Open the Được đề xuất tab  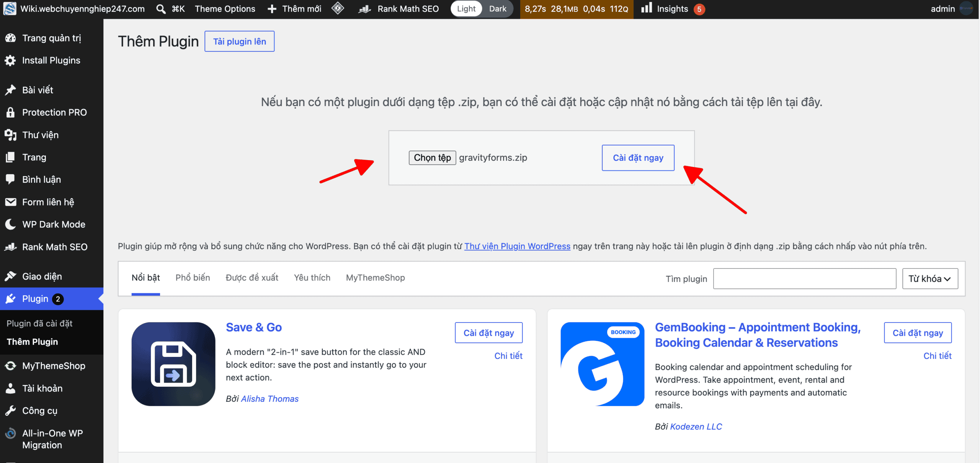coord(252,278)
